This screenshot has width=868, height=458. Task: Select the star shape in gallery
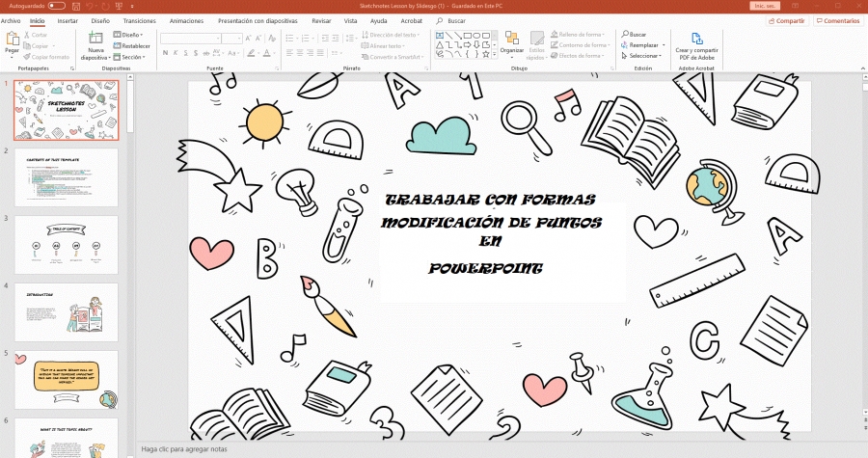click(x=485, y=54)
